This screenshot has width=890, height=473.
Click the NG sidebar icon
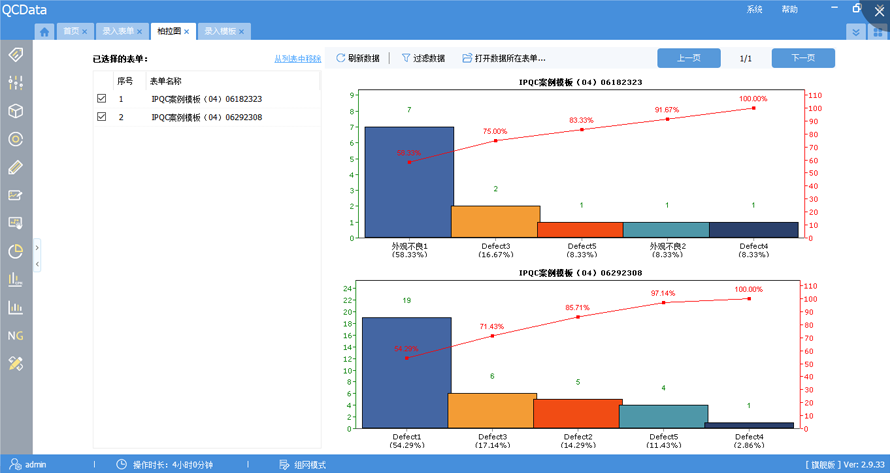point(15,335)
